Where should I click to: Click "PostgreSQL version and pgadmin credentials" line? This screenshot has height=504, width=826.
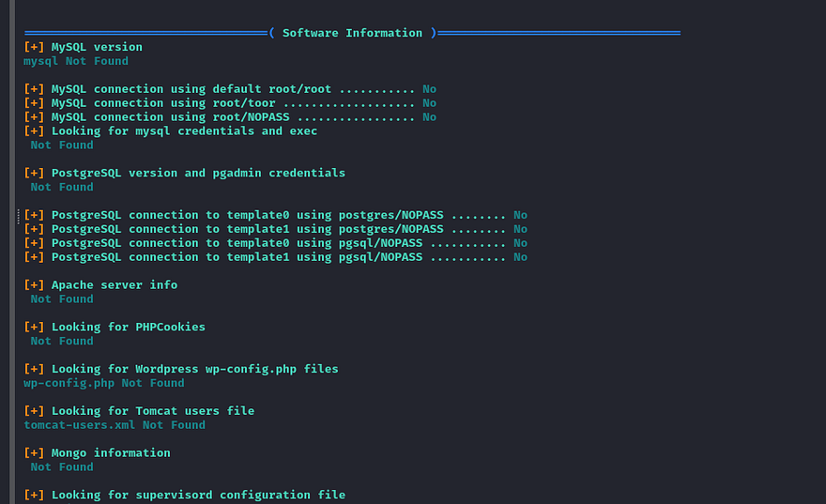tap(184, 174)
